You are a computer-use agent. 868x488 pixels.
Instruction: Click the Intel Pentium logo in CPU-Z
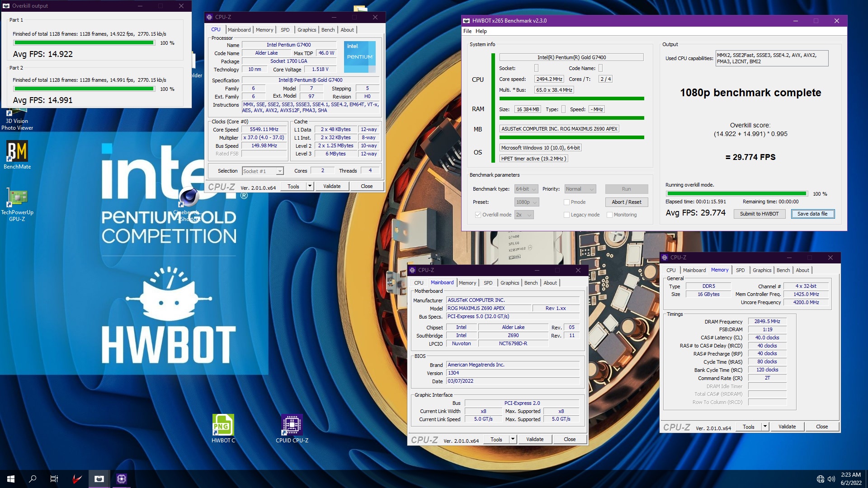click(x=359, y=57)
